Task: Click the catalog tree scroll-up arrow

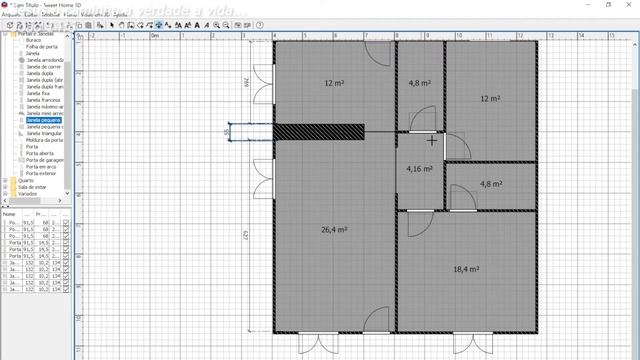Action: point(67,36)
